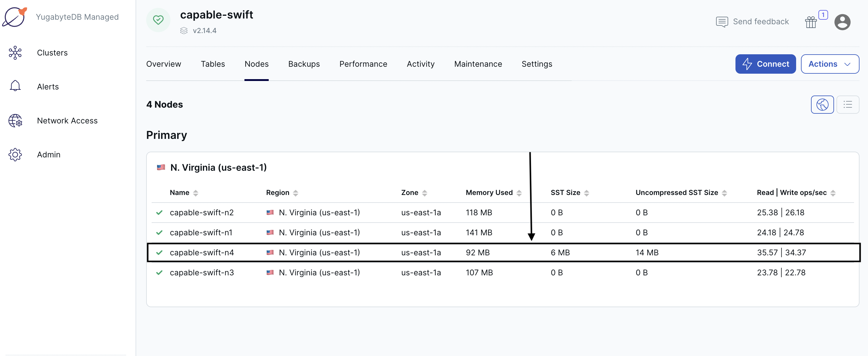
Task: Switch to the Backups tab
Action: [304, 64]
